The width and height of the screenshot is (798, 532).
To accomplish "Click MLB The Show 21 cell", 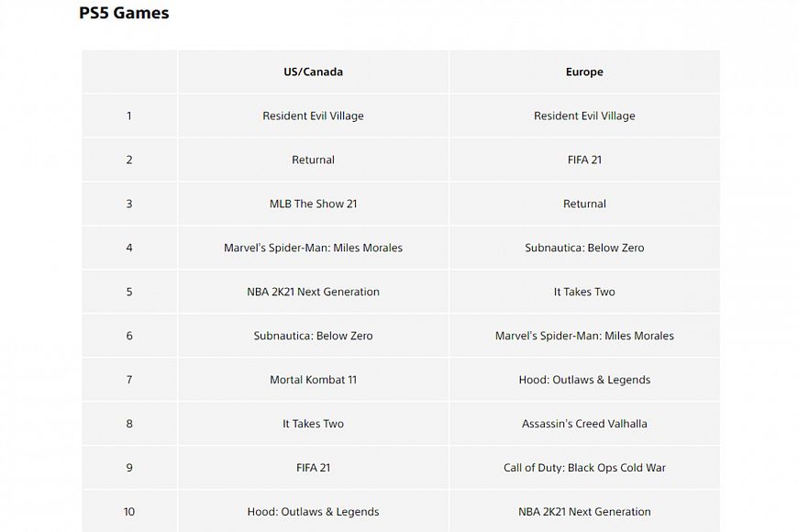I will (x=313, y=204).
